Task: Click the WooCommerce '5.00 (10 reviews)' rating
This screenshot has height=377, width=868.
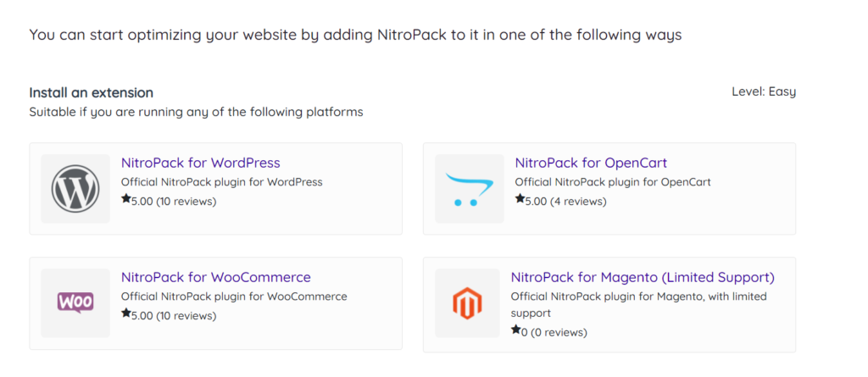Action: click(174, 316)
